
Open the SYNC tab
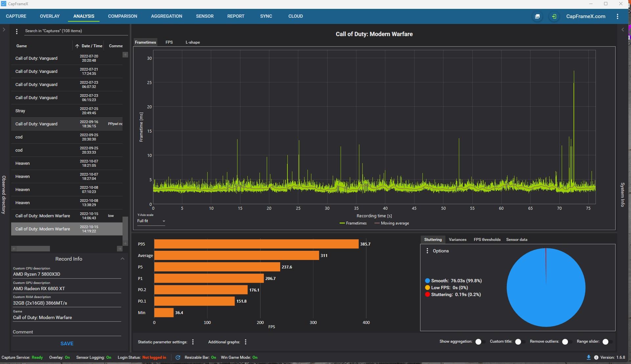coord(266,16)
